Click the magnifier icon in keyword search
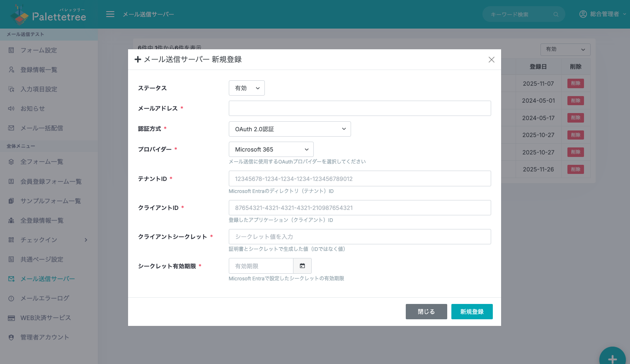630x364 pixels. coord(555,14)
